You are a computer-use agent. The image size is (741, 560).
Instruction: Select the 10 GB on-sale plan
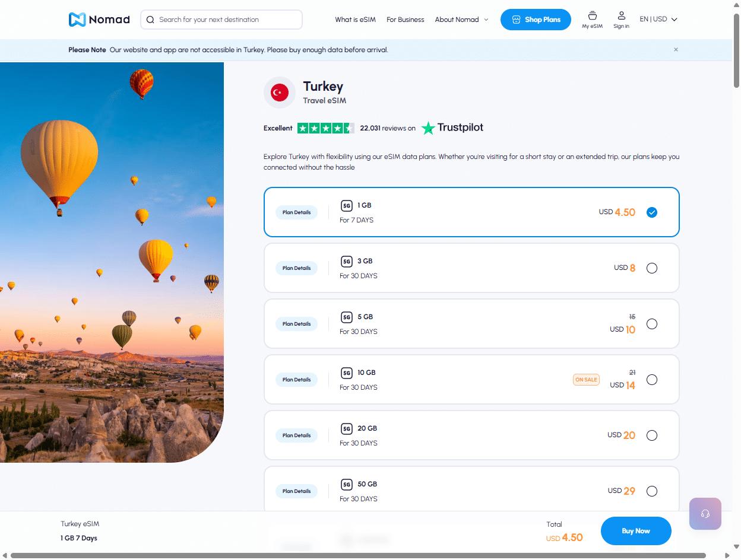pyautogui.click(x=652, y=380)
